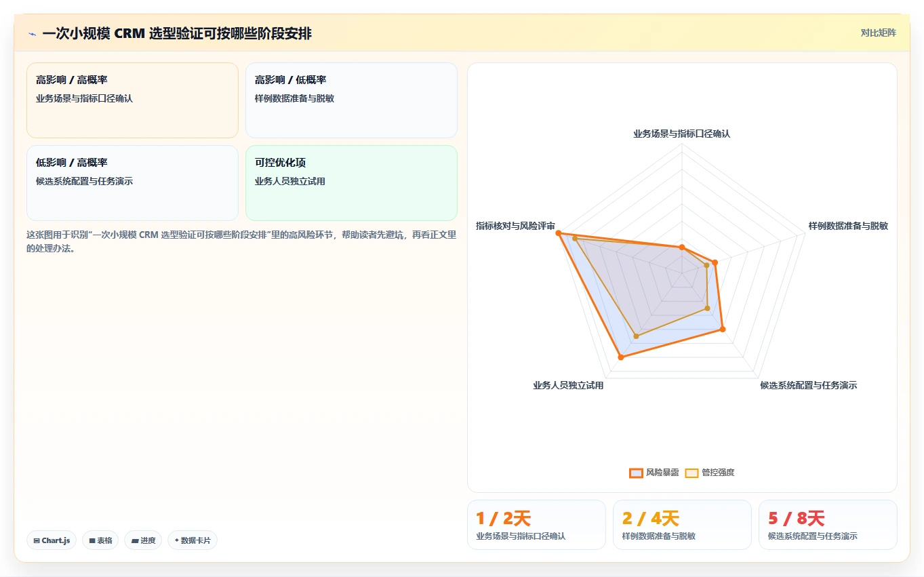924x577 pixels.
Task: Click the chart title 一次小规模 CRM 选型验证
Action: (x=177, y=34)
